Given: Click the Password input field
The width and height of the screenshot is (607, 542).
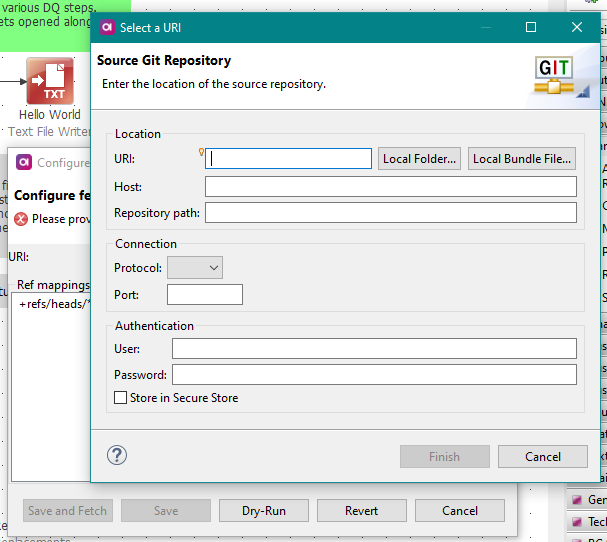Looking at the screenshot, I should [374, 374].
